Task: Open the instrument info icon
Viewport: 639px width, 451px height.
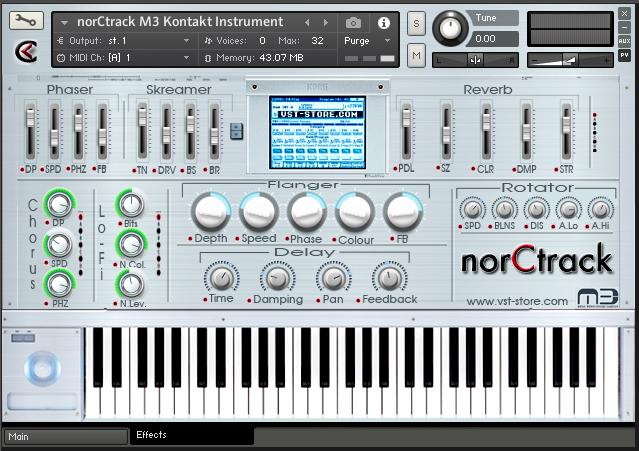Action: 383,22
